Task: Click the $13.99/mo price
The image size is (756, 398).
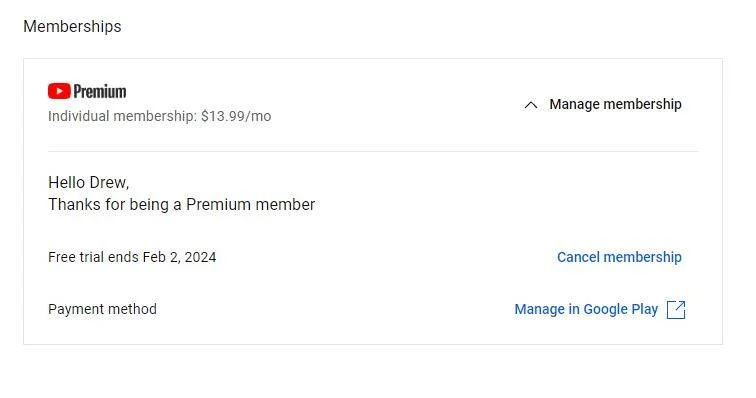Action: pyautogui.click(x=236, y=116)
